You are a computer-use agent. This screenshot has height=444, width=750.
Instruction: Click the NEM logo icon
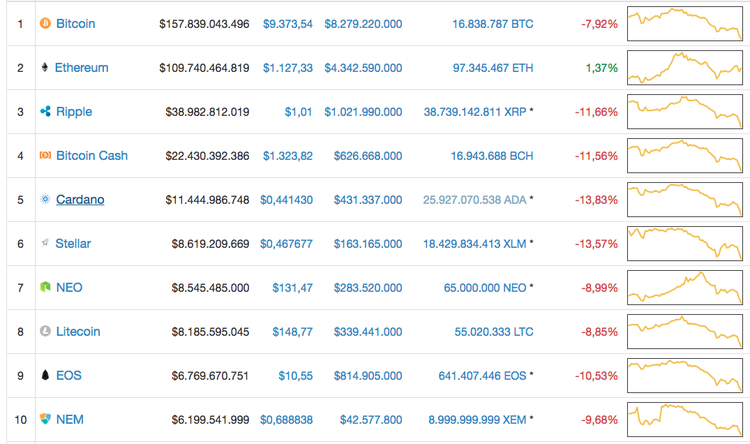pos(45,419)
